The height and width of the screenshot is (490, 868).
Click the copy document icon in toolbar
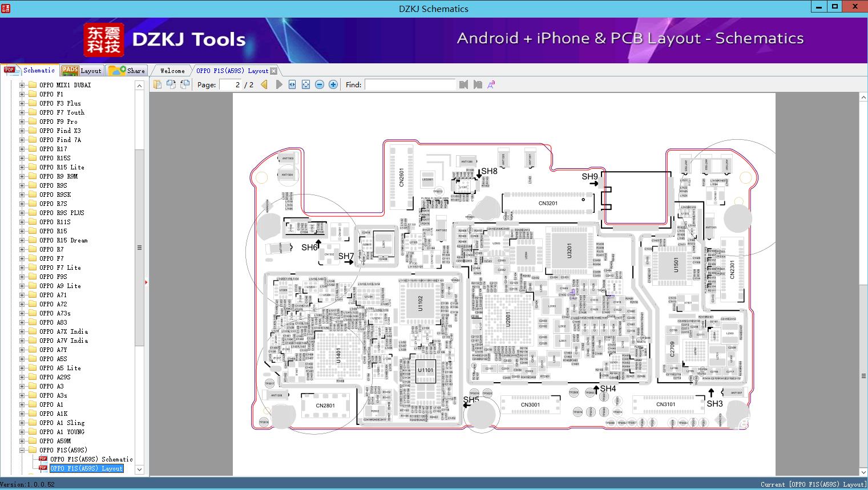click(158, 84)
